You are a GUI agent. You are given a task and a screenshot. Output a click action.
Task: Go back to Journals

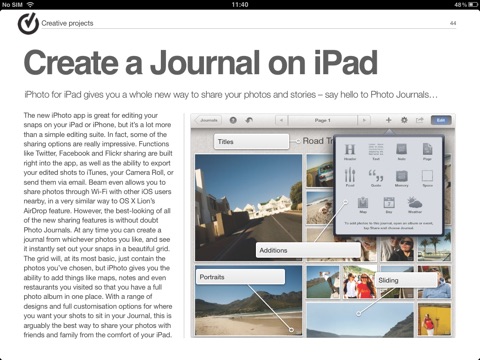(x=208, y=120)
